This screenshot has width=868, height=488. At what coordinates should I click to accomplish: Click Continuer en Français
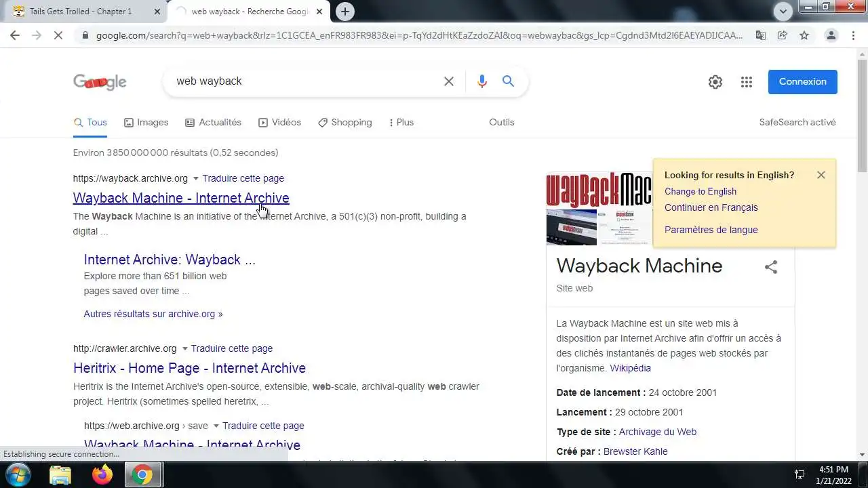pos(711,208)
